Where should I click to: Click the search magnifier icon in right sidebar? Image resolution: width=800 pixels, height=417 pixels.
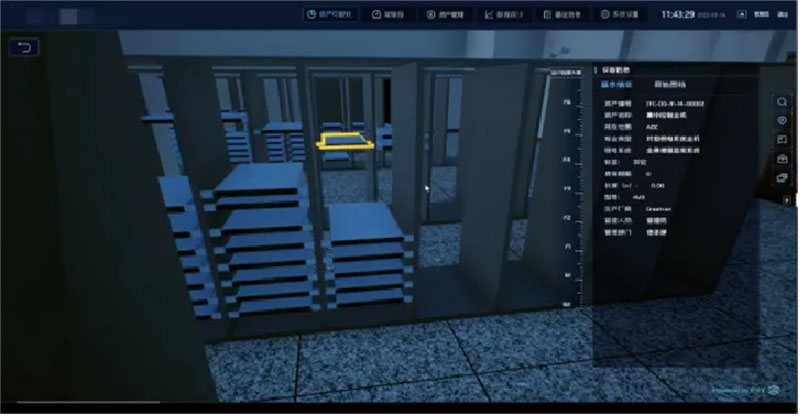pos(782,102)
